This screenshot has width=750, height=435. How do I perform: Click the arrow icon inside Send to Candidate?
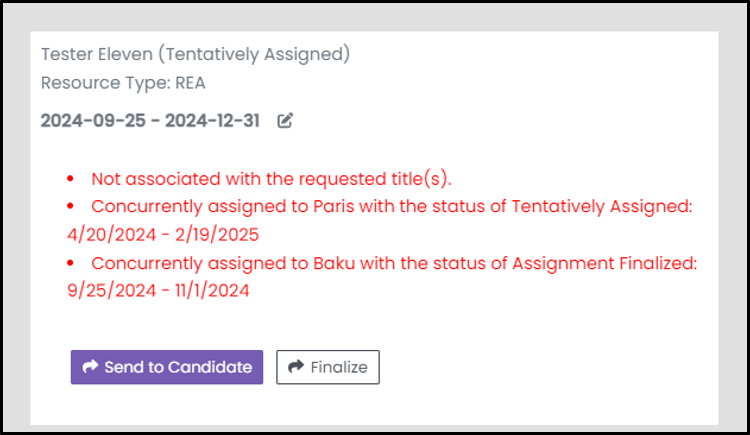click(x=90, y=367)
